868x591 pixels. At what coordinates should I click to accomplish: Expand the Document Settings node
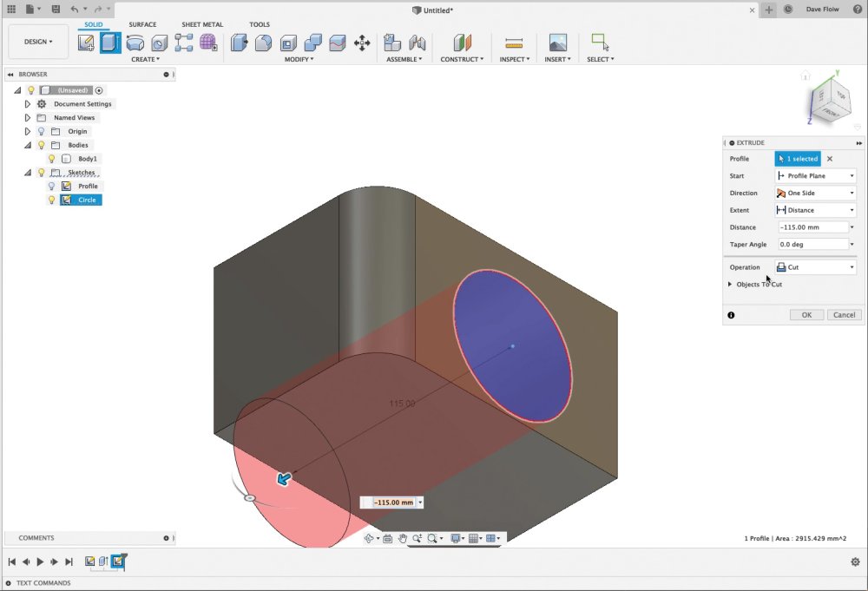27,104
